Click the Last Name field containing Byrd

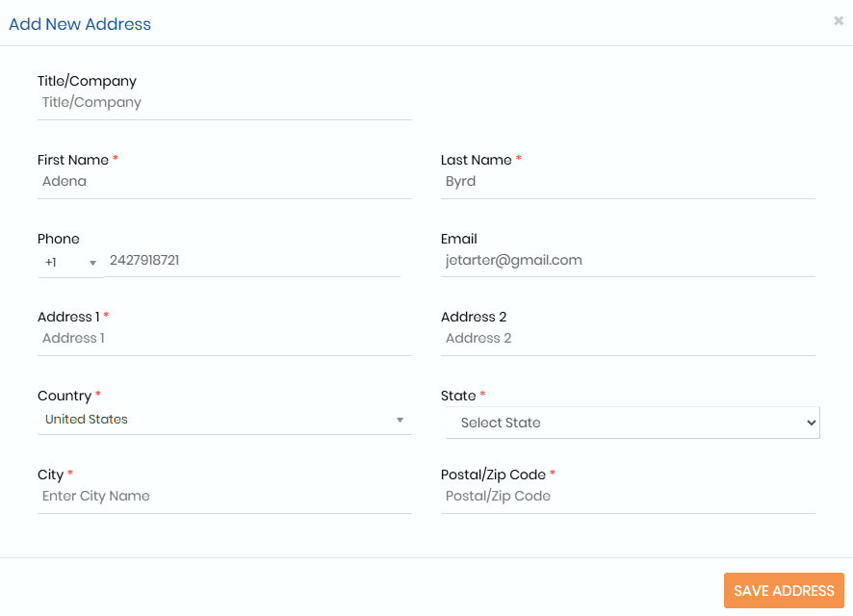point(628,181)
